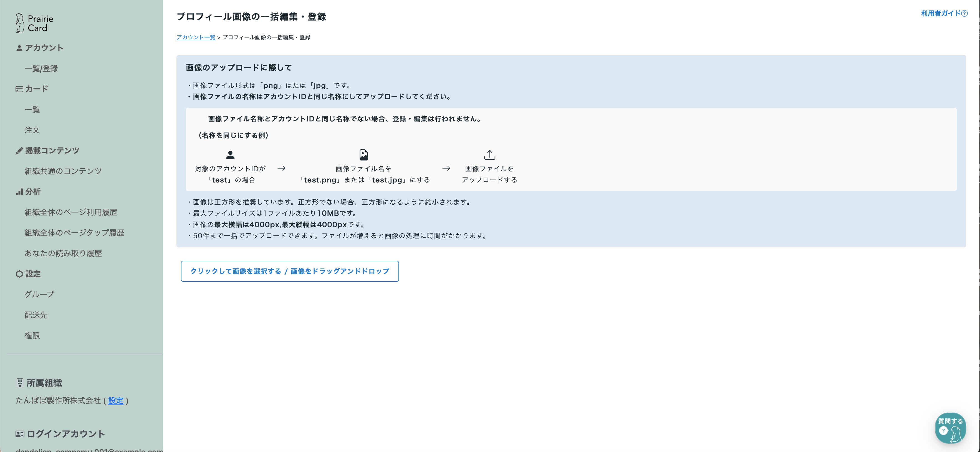980x452 pixels.
Task: Click the pencil icon beside 掲載コンテンツ
Action: [19, 151]
